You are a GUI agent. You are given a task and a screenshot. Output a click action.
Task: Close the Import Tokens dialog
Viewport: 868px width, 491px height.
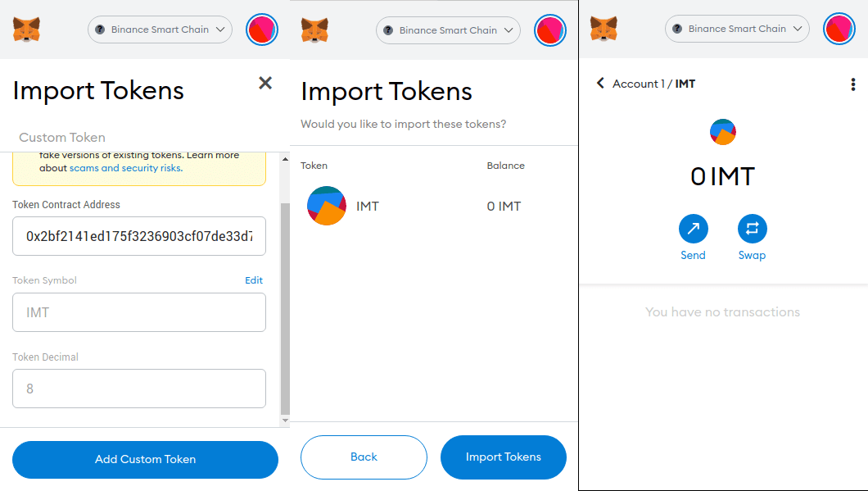265,82
